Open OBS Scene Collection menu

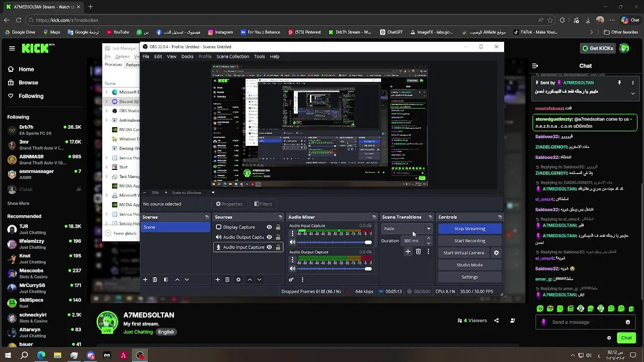point(232,56)
